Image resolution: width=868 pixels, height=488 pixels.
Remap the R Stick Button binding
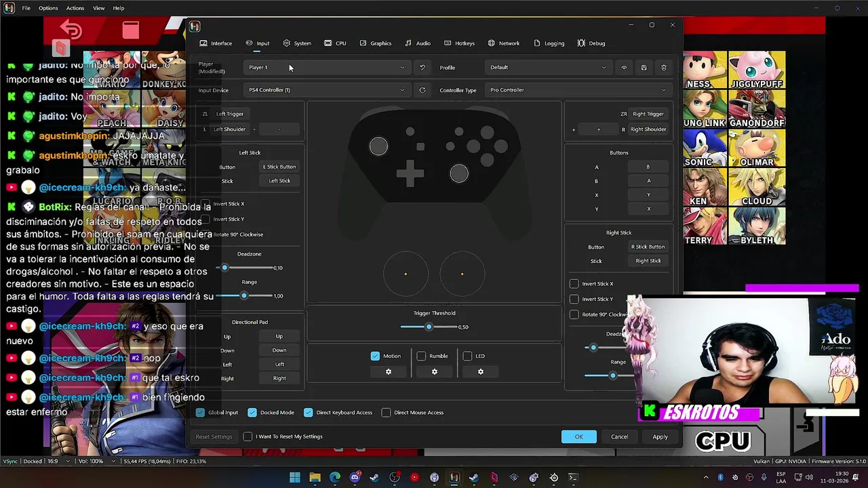pyautogui.click(x=648, y=247)
